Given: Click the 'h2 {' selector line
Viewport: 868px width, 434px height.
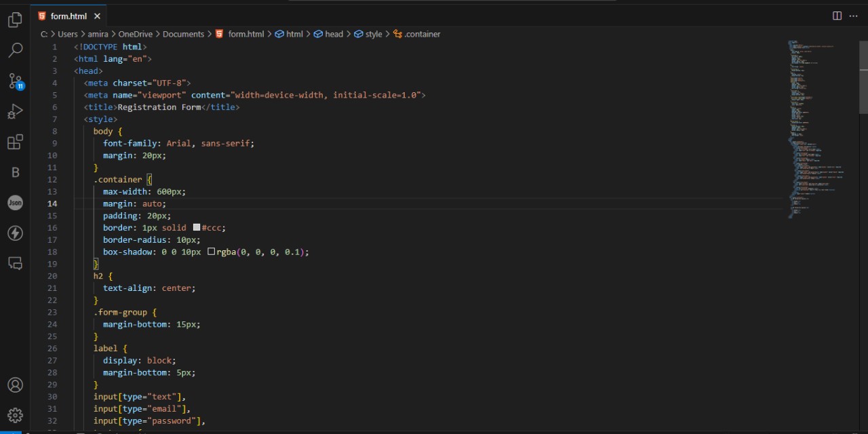Looking at the screenshot, I should click(103, 276).
